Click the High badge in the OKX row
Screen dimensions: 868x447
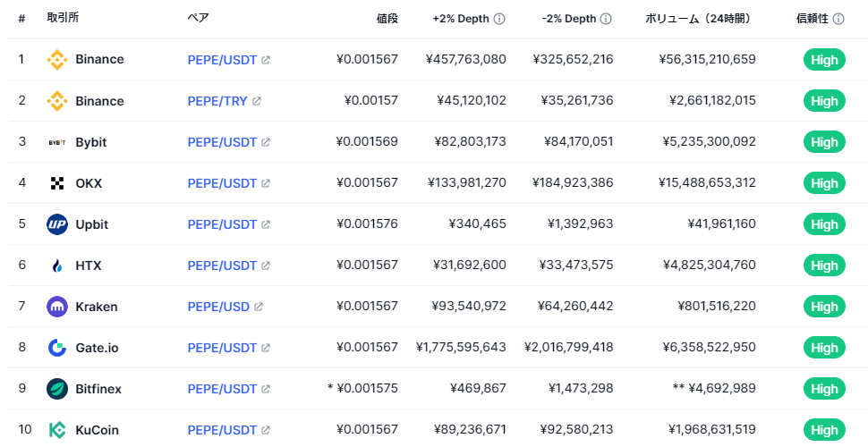824,183
